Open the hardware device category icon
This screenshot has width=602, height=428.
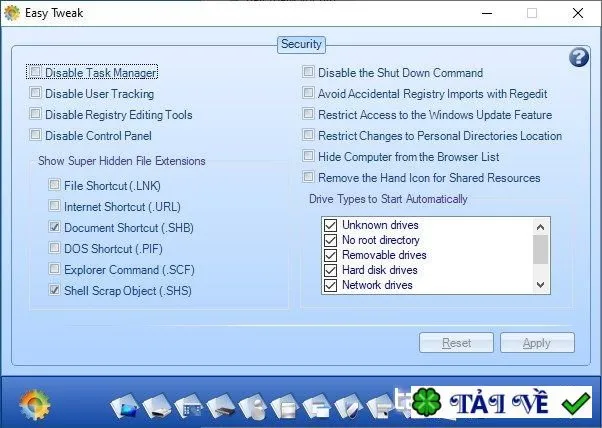tap(222, 406)
